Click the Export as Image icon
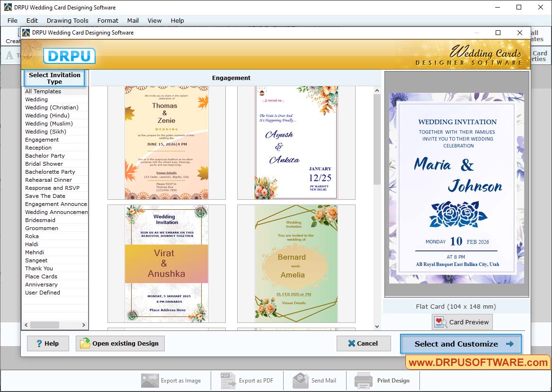The height and width of the screenshot is (392, 552). tap(150, 380)
